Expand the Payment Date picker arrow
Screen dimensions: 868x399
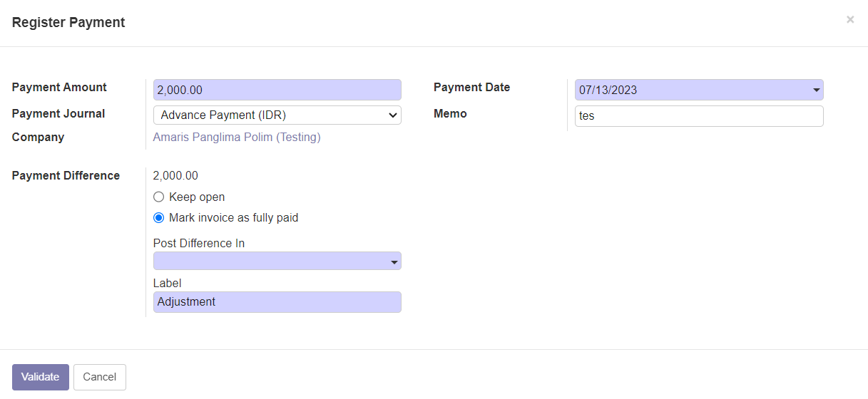point(816,90)
